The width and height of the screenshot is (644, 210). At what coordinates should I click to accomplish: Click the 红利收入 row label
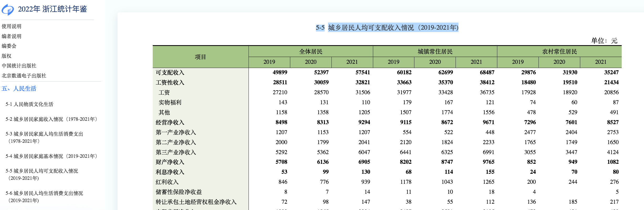167,182
